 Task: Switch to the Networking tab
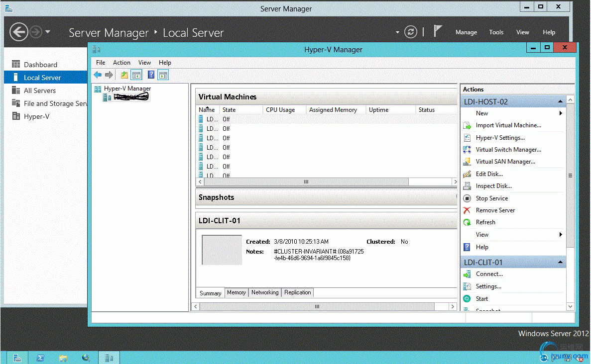pos(264,292)
